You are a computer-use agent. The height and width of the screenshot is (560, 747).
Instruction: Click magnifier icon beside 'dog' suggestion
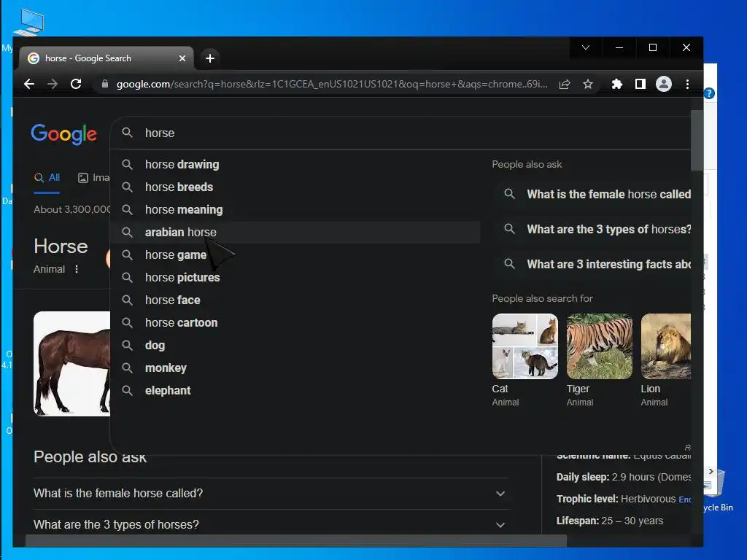click(127, 345)
